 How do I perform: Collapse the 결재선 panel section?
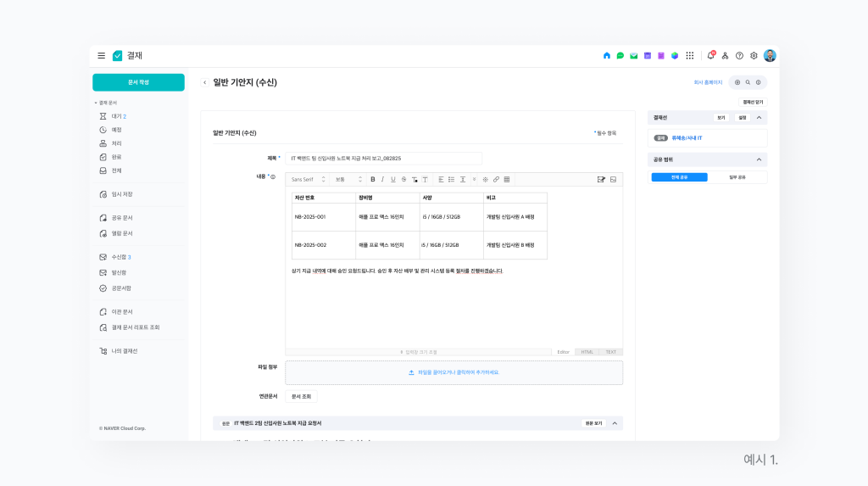(759, 118)
